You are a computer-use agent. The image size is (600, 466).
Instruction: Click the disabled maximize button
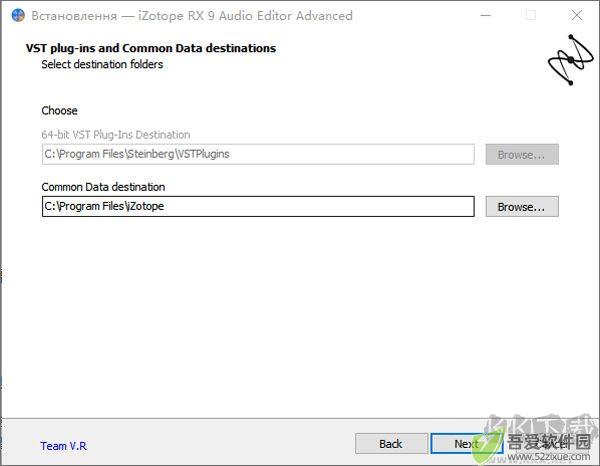pos(531,15)
